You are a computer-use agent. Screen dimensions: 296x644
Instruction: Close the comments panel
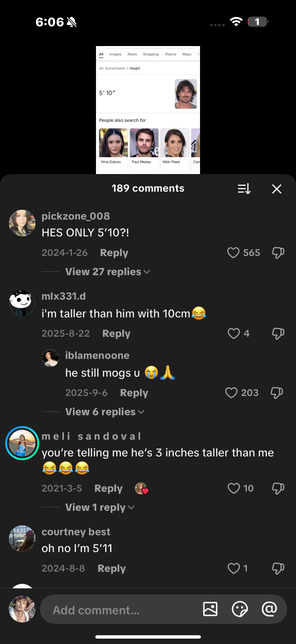coord(276,189)
